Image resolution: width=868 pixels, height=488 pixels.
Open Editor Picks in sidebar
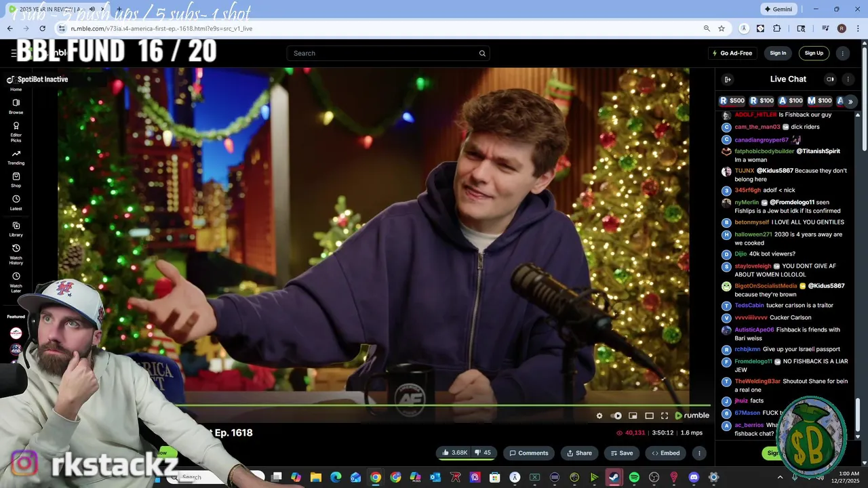click(16, 131)
